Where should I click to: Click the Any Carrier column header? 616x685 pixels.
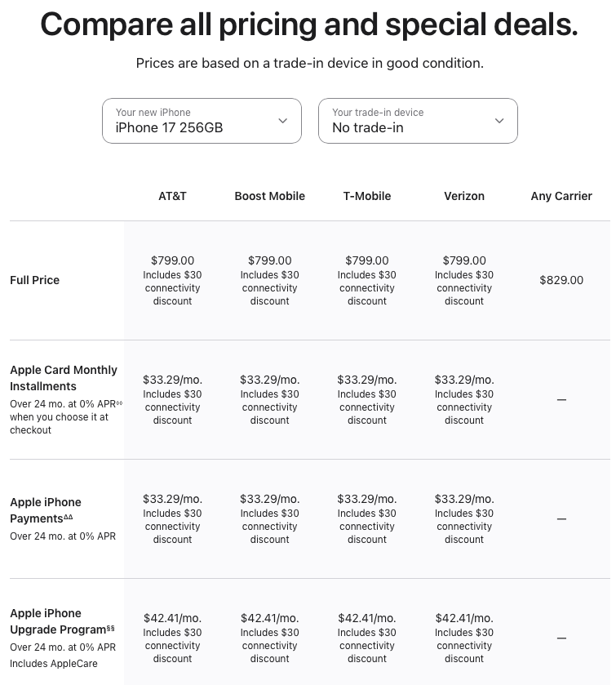tap(561, 196)
